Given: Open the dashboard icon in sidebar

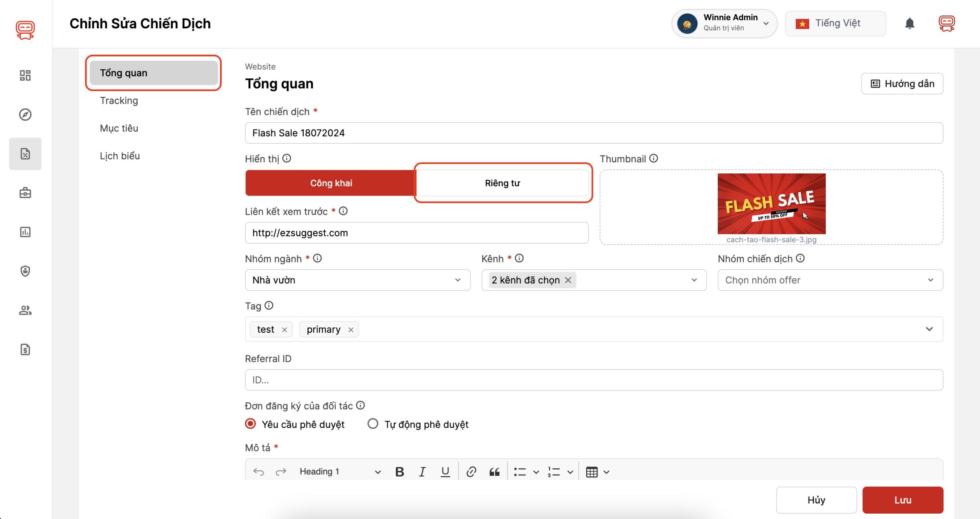Looking at the screenshot, I should point(25,75).
